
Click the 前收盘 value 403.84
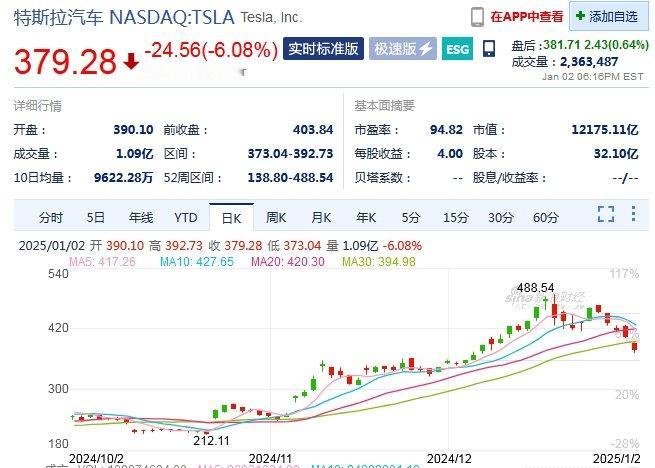313,130
